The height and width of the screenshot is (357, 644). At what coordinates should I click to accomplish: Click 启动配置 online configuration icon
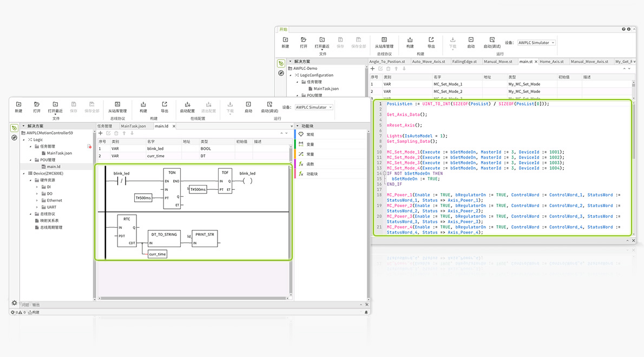pyautogui.click(x=187, y=104)
